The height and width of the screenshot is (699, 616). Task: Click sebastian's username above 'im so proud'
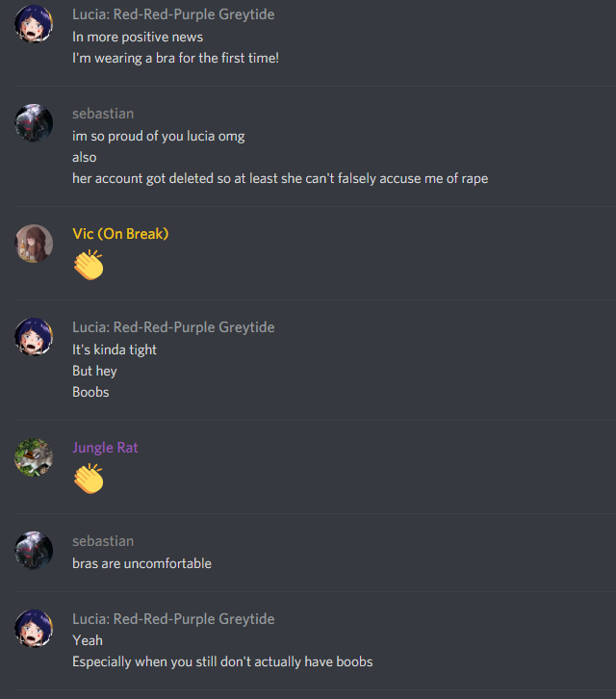103,114
